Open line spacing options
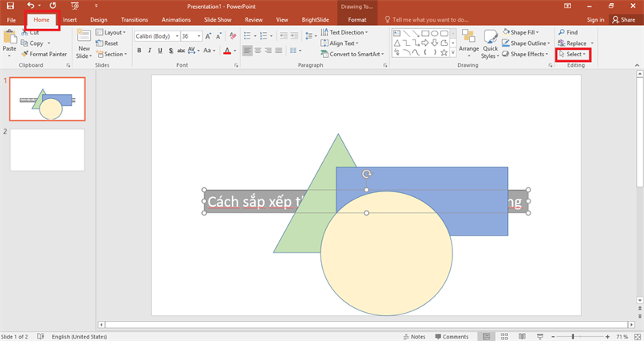644x341 pixels. click(311, 36)
